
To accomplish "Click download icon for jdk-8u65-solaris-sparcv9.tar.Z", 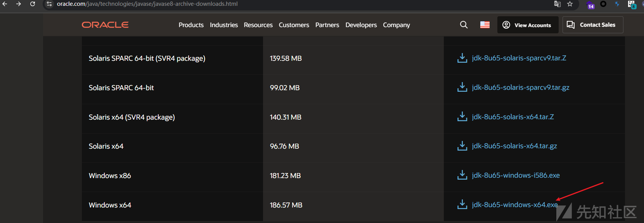I will coord(462,58).
